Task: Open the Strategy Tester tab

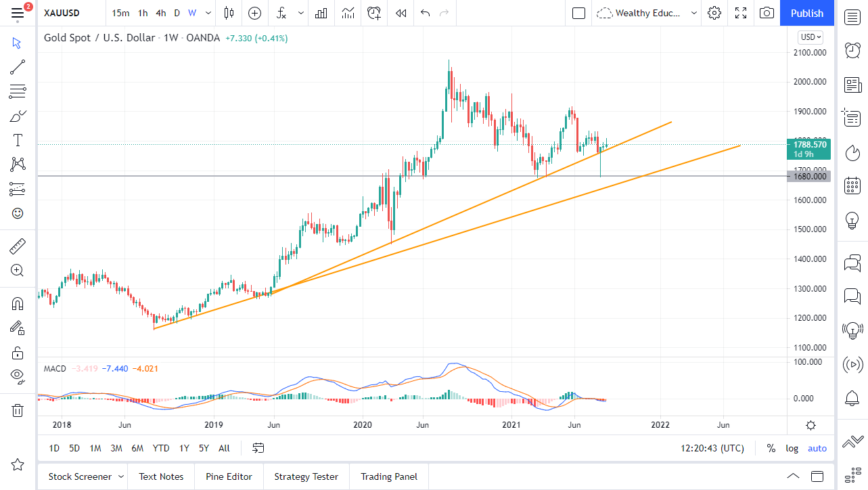Action: pos(306,476)
